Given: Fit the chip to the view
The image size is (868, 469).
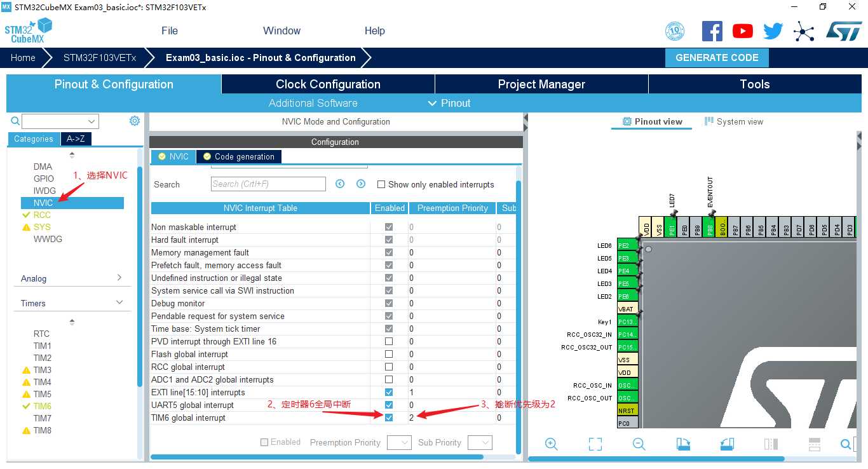Looking at the screenshot, I should [595, 444].
